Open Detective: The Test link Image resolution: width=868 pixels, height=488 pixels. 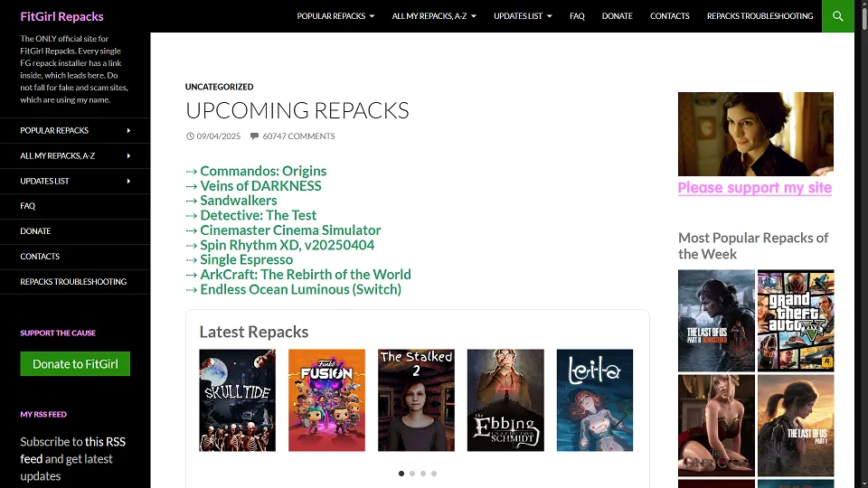[x=258, y=215]
